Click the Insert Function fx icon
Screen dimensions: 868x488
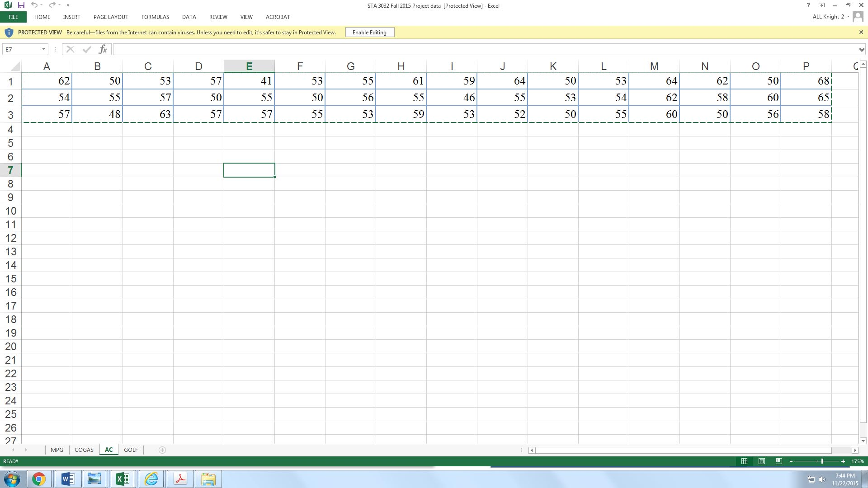click(x=103, y=49)
